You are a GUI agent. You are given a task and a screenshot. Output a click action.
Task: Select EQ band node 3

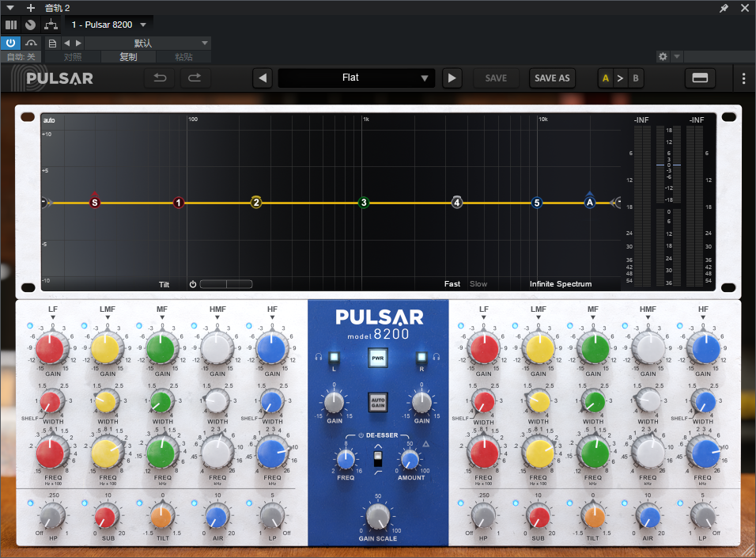pos(364,203)
